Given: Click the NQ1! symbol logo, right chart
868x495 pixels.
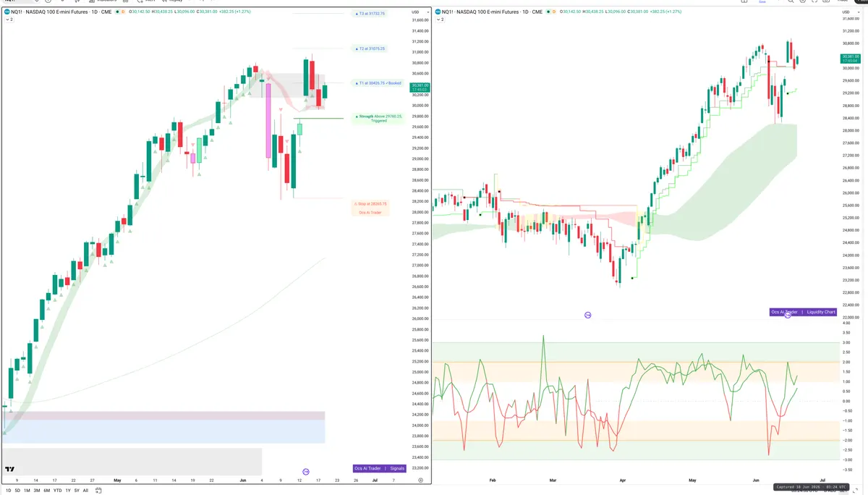Looking at the screenshot, I should [x=438, y=12].
